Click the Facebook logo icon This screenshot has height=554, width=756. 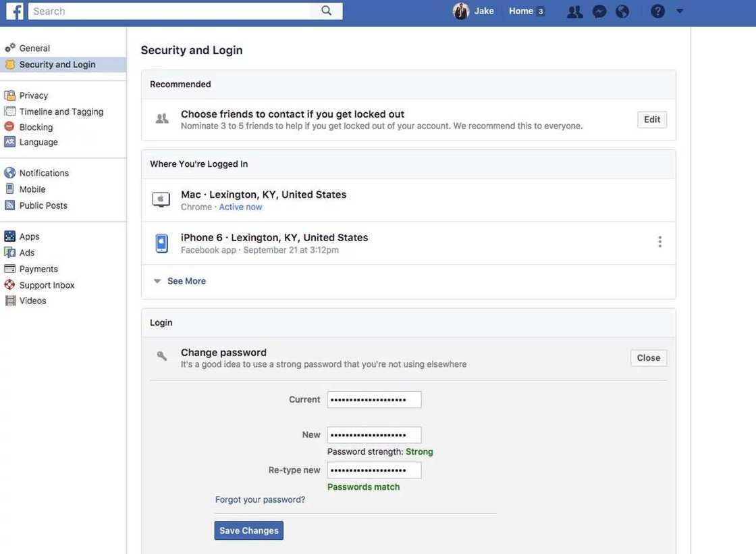(x=14, y=11)
